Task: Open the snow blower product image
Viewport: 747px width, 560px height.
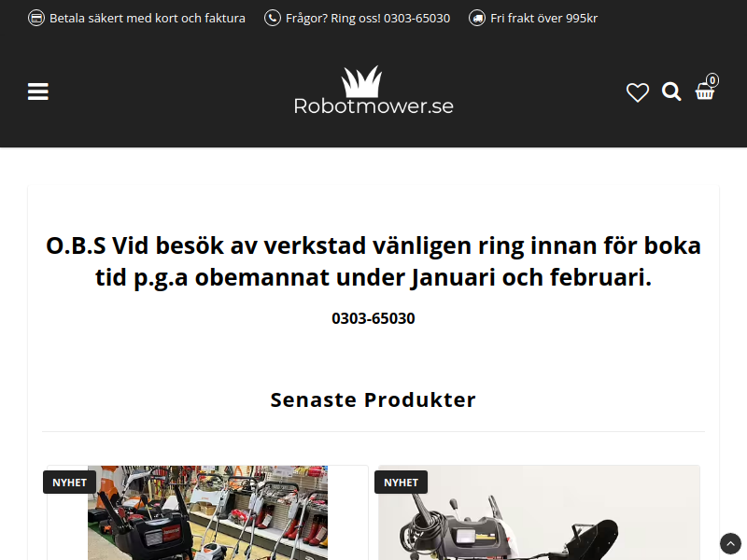Action: 539,512
